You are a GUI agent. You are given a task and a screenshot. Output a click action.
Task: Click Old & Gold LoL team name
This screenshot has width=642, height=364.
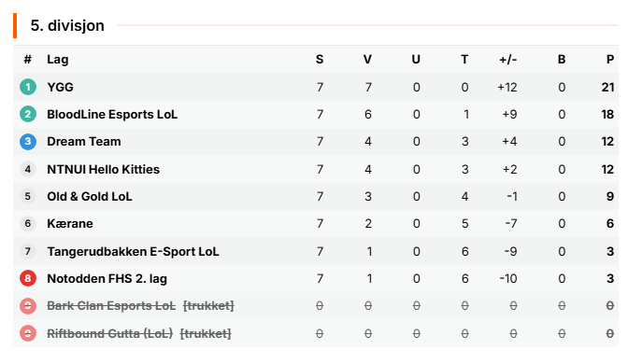coord(90,197)
